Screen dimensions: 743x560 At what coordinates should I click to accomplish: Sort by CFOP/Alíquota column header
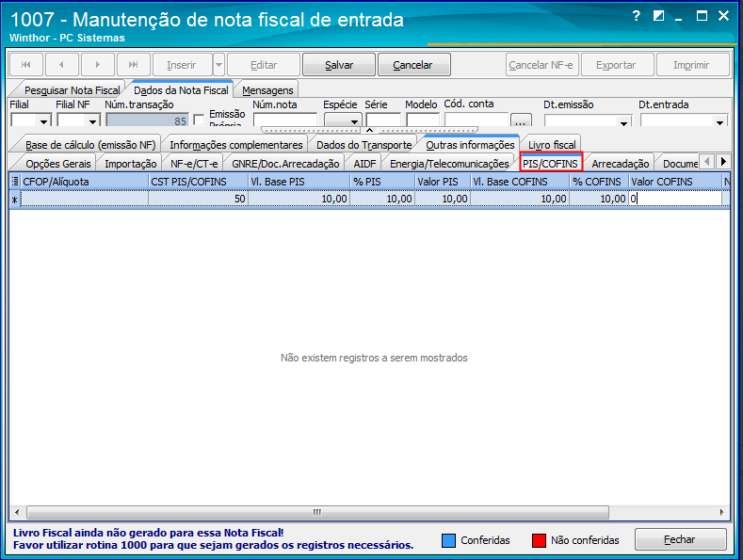click(x=85, y=182)
